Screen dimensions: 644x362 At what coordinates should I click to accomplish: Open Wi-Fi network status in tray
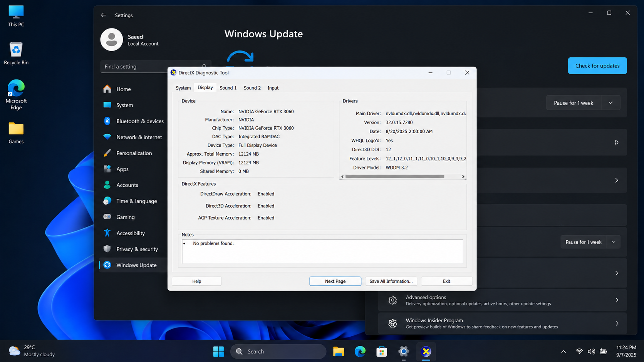point(579,351)
